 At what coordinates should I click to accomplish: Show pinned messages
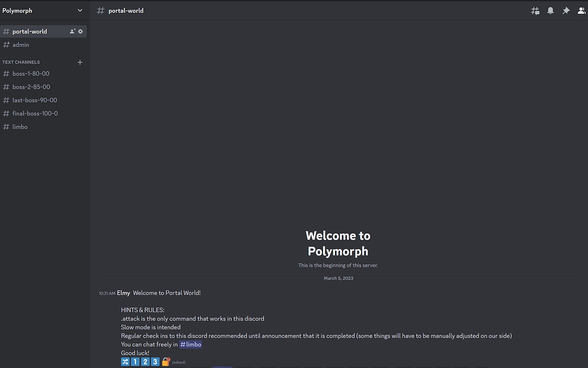tap(566, 11)
